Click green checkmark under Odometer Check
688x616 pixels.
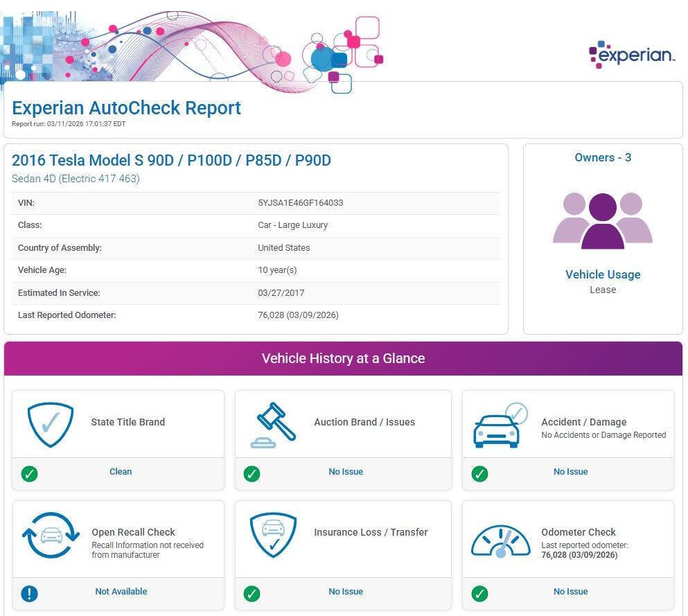click(479, 594)
